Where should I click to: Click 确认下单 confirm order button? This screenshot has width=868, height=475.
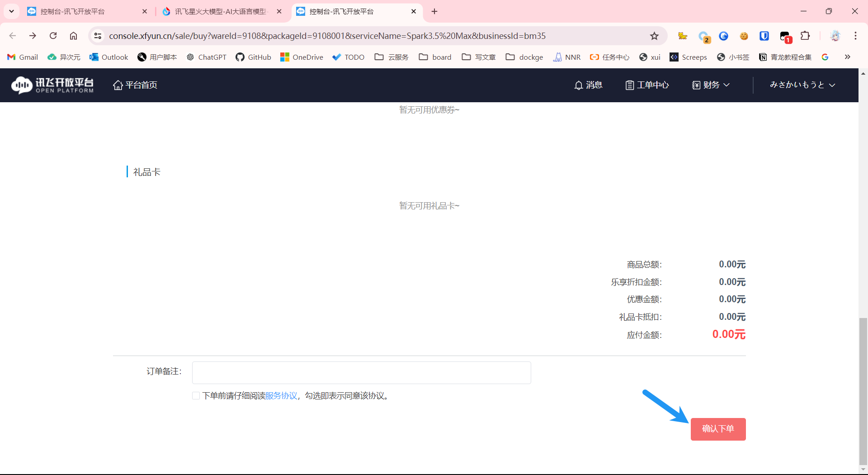(x=718, y=429)
